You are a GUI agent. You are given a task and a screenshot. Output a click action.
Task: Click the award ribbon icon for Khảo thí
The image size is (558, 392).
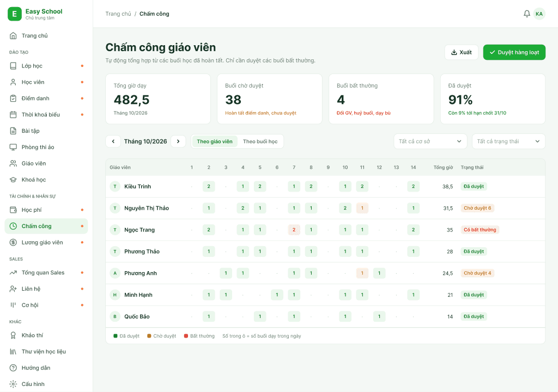pyautogui.click(x=13, y=335)
